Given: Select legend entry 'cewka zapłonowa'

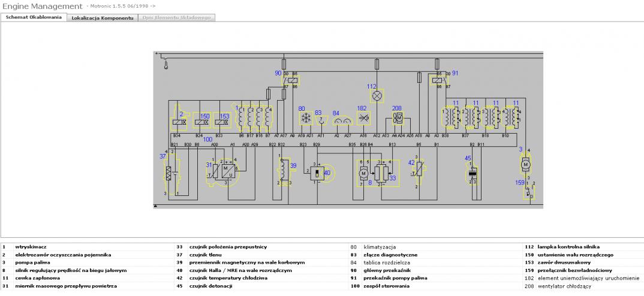Looking at the screenshot, I should pyautogui.click(x=37, y=279).
